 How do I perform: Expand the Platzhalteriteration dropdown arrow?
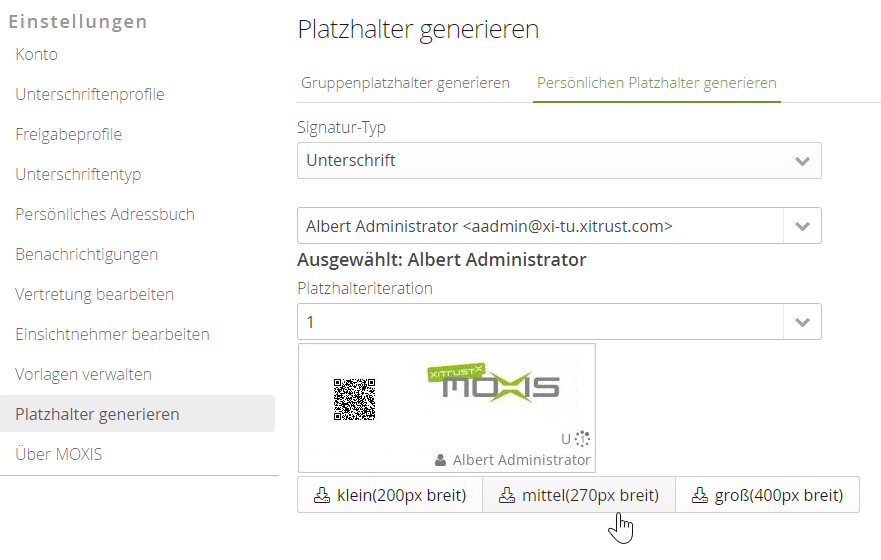tap(801, 322)
